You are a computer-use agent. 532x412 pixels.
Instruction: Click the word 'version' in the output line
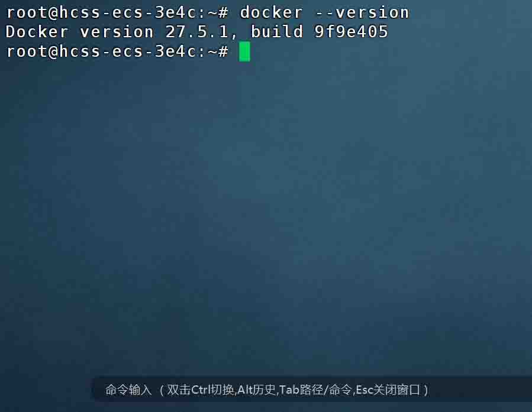pos(117,32)
